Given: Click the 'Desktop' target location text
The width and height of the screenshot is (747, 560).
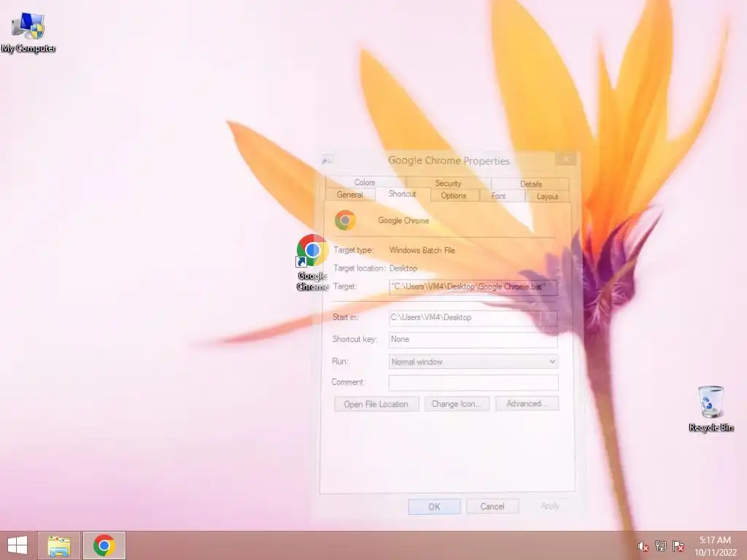Looking at the screenshot, I should point(403,268).
